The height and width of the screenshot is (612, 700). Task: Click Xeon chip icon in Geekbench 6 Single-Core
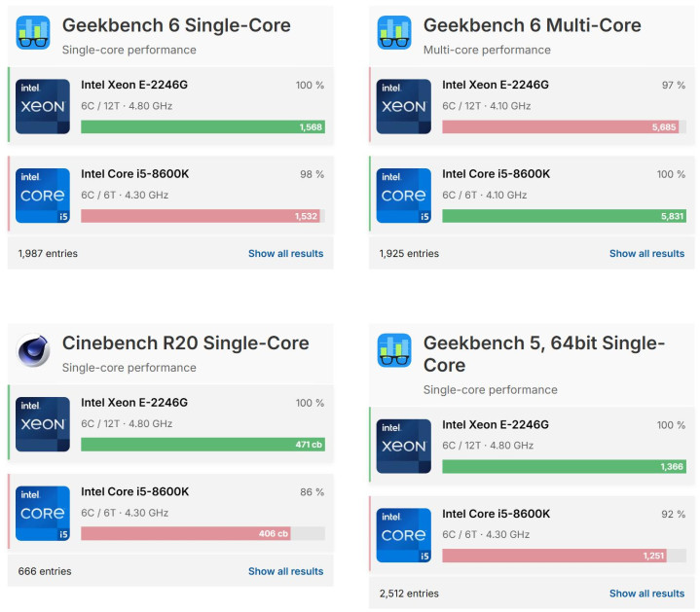click(x=43, y=106)
